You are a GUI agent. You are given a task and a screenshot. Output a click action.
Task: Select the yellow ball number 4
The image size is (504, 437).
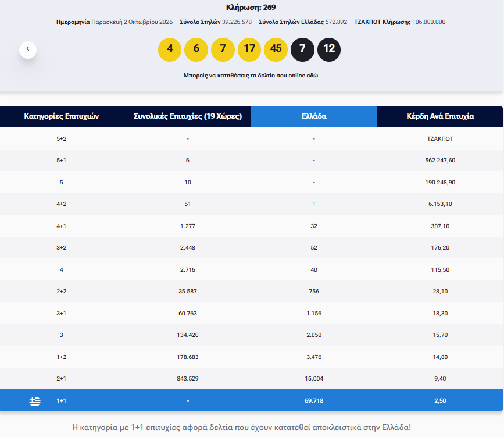170,49
